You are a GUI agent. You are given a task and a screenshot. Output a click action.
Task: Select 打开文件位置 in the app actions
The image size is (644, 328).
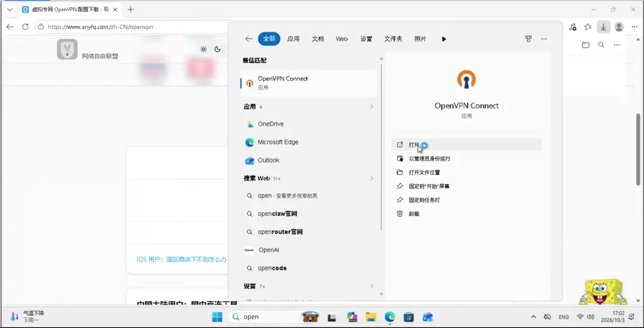(467, 173)
